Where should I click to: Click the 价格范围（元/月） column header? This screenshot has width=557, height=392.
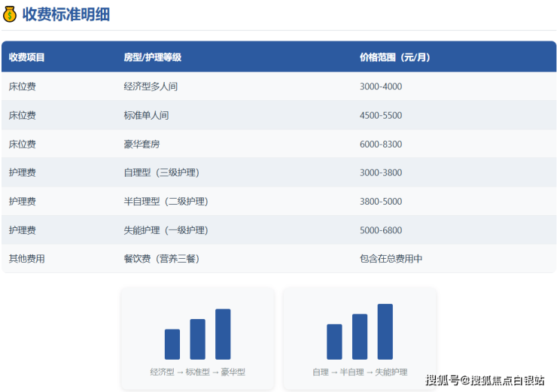pyautogui.click(x=394, y=57)
